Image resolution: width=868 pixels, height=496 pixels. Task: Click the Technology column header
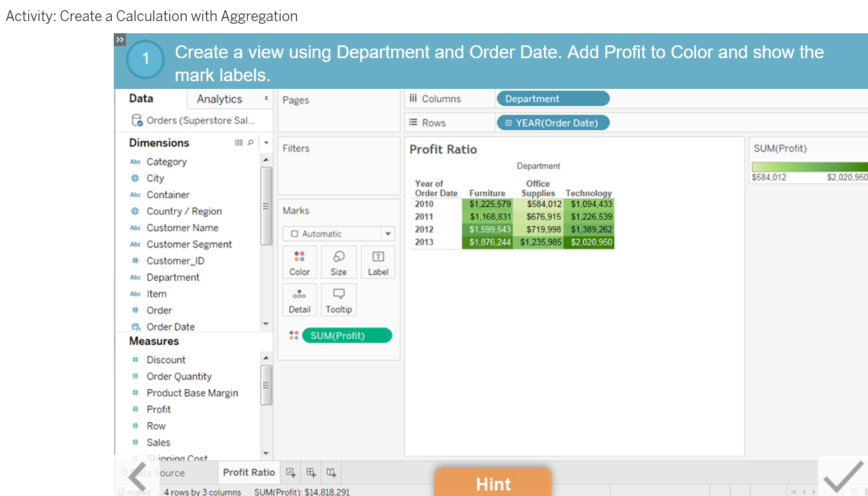coord(589,193)
